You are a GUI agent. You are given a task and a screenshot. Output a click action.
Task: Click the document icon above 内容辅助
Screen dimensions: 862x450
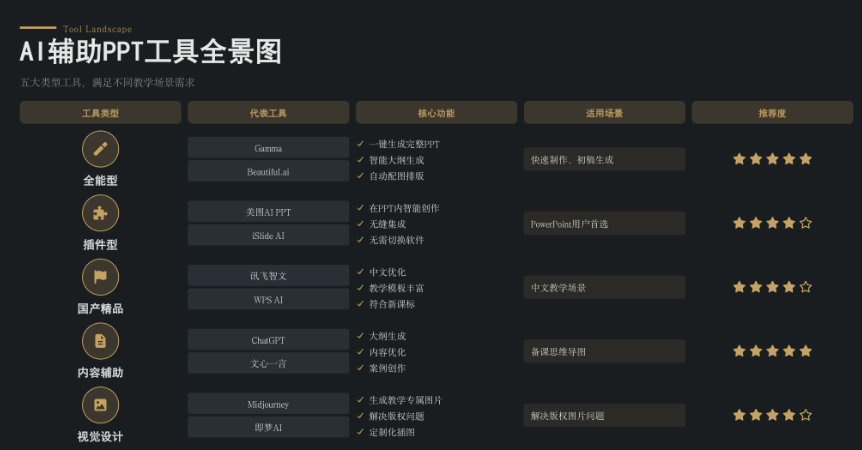pos(100,341)
